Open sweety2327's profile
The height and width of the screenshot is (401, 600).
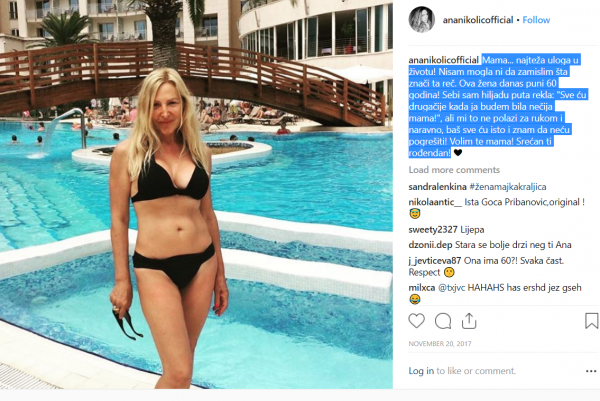(x=433, y=230)
